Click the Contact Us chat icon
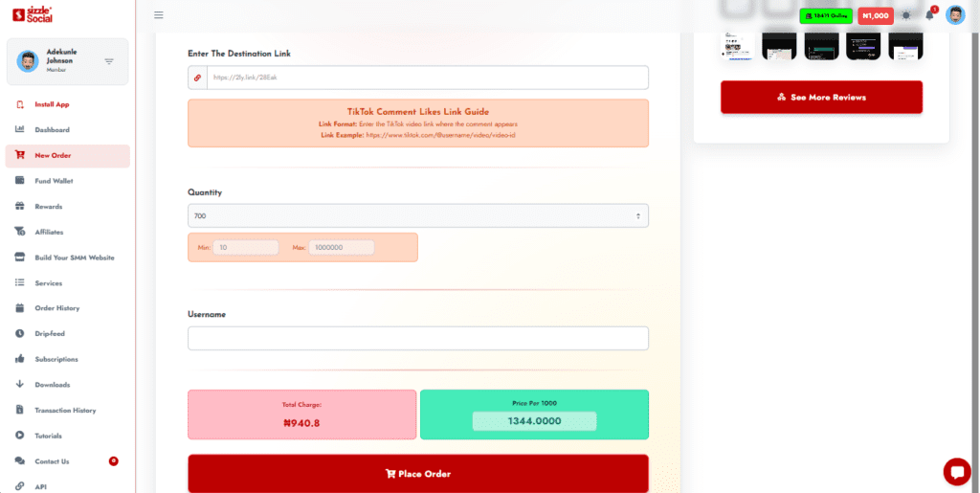The width and height of the screenshot is (980, 493). [20, 461]
